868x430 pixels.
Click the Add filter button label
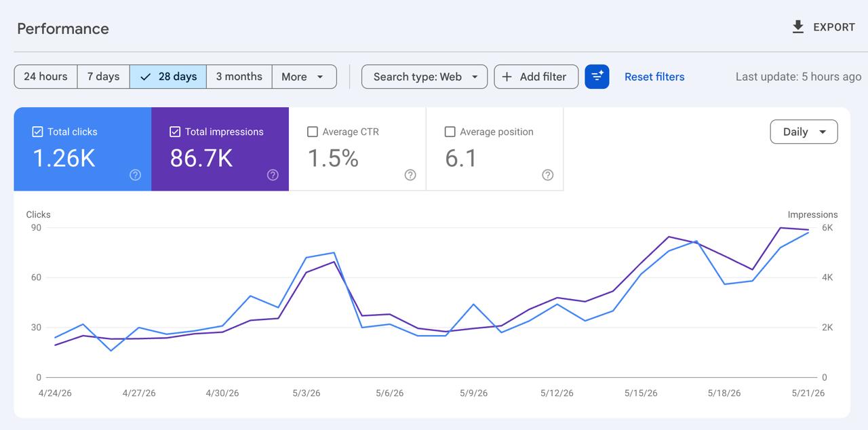pos(543,77)
